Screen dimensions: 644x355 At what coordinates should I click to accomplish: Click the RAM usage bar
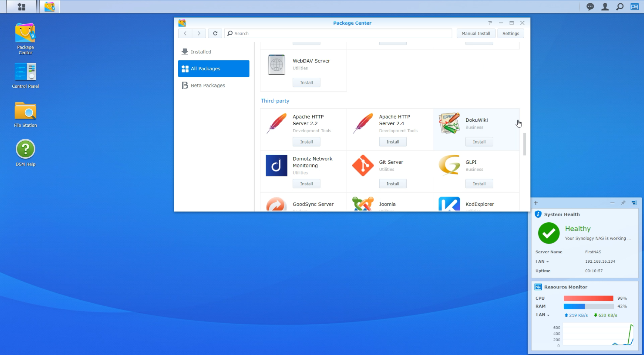pyautogui.click(x=589, y=306)
